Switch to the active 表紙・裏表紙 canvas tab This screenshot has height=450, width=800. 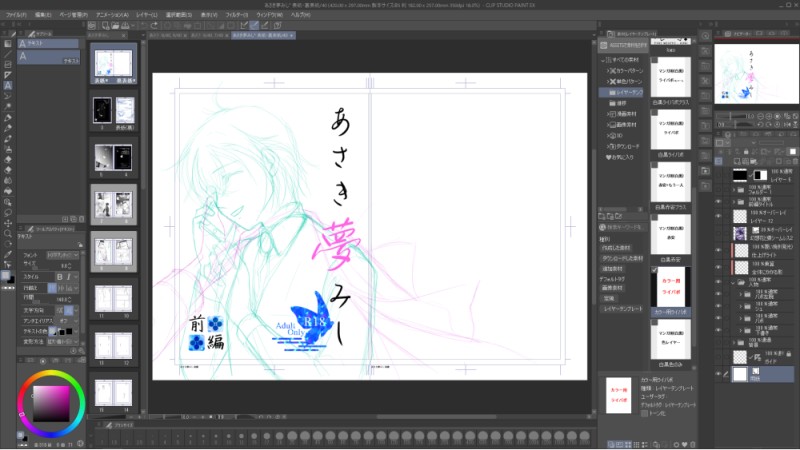coord(262,35)
